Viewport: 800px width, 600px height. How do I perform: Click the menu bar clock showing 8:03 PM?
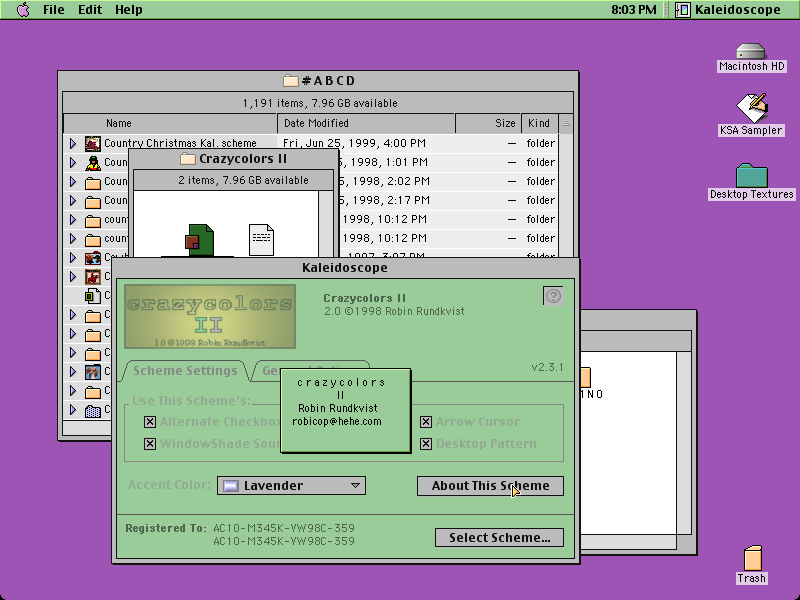[x=634, y=10]
